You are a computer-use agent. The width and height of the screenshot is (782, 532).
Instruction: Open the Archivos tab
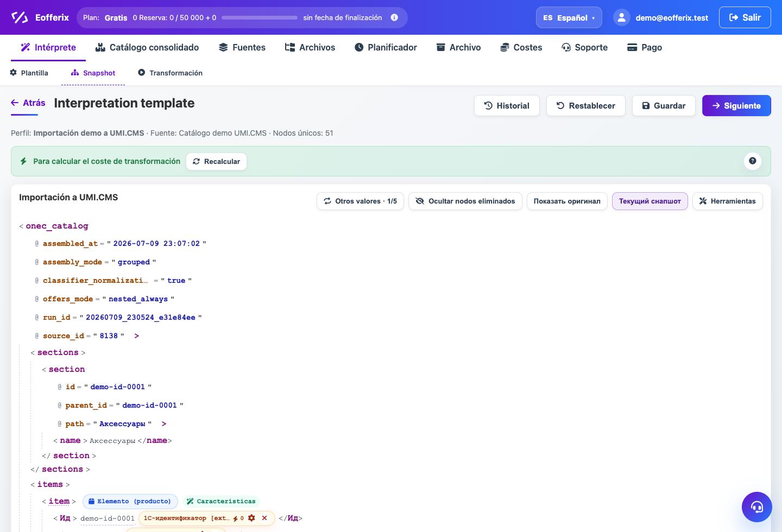[310, 47]
